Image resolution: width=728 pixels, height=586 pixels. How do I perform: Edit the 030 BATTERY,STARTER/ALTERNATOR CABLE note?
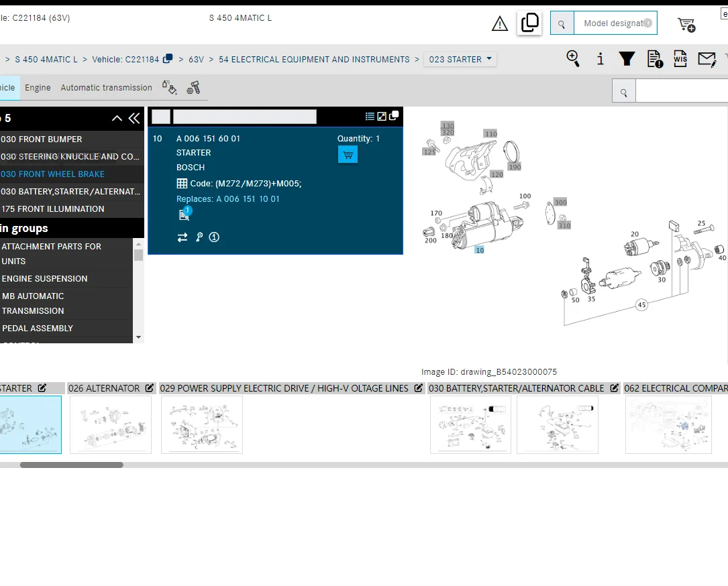click(x=614, y=388)
